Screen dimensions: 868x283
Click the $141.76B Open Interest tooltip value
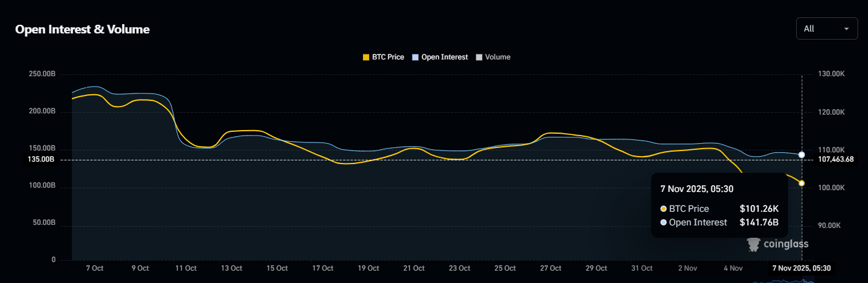click(759, 222)
